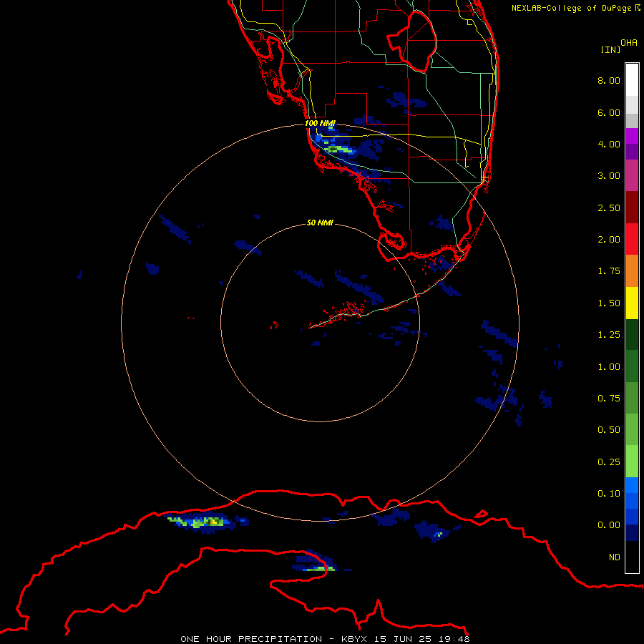The height and width of the screenshot is (644, 644).
Task: Select the 0.00 legend value
Action: [x=609, y=525]
